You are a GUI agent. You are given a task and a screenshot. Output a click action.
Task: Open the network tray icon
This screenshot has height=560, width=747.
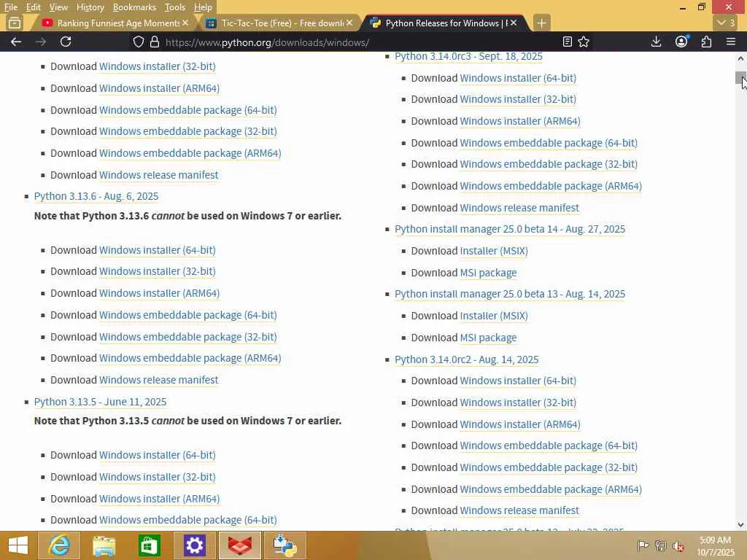coord(660,545)
